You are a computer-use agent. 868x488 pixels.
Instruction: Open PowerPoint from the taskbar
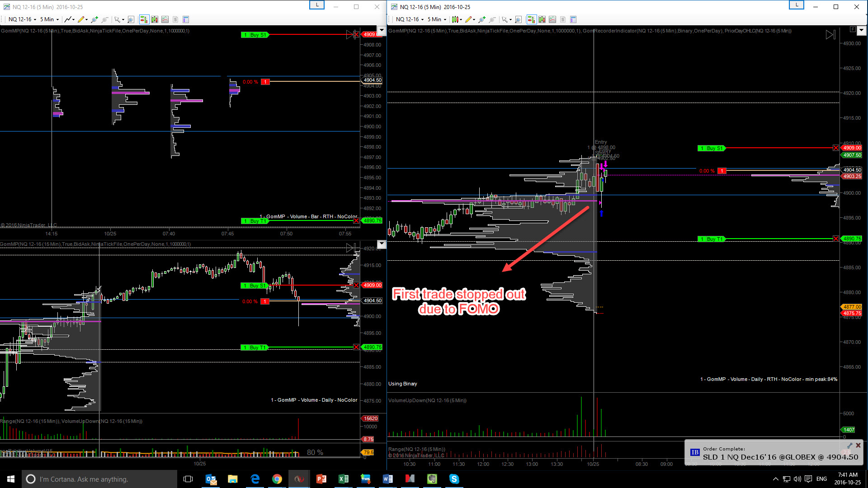(321, 479)
